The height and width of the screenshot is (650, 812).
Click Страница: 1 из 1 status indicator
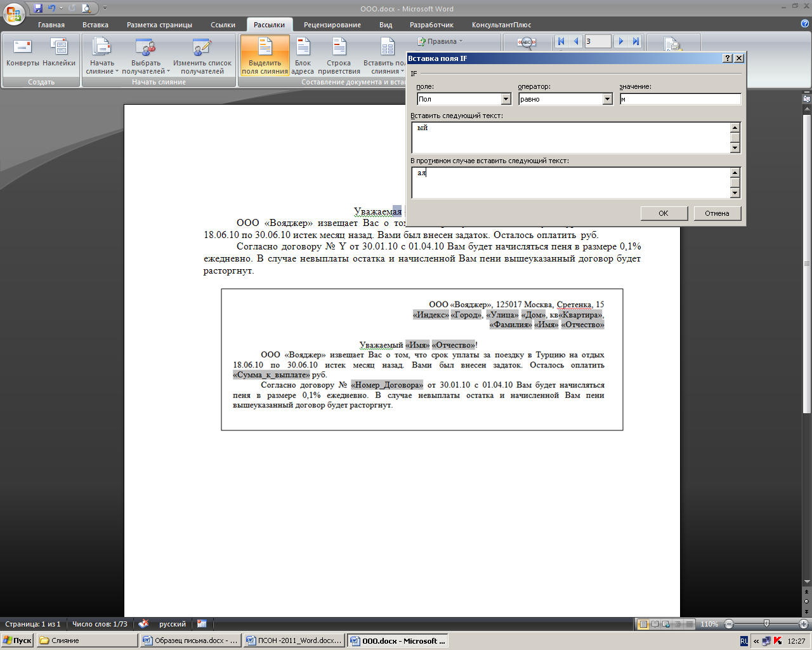(33, 624)
